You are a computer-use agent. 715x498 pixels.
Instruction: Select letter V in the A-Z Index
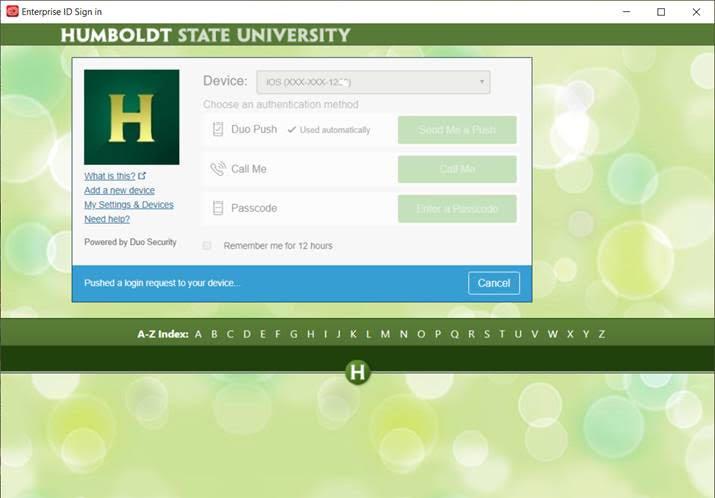535,334
